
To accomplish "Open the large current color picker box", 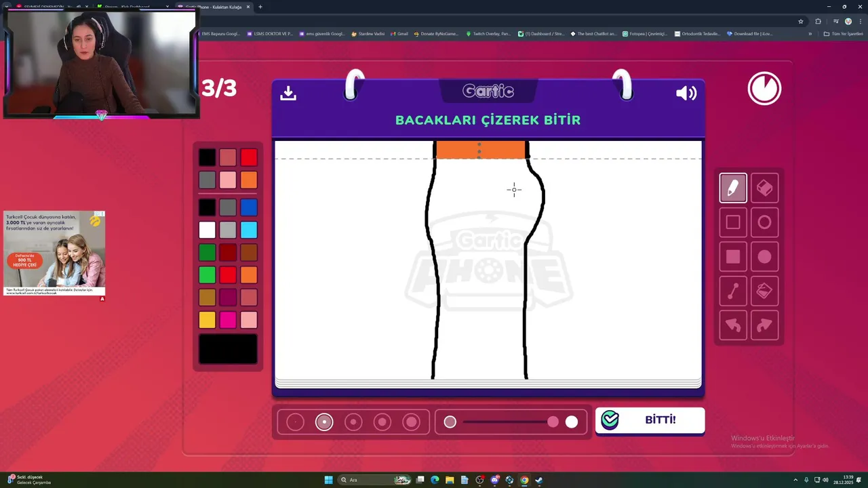I will (228, 349).
